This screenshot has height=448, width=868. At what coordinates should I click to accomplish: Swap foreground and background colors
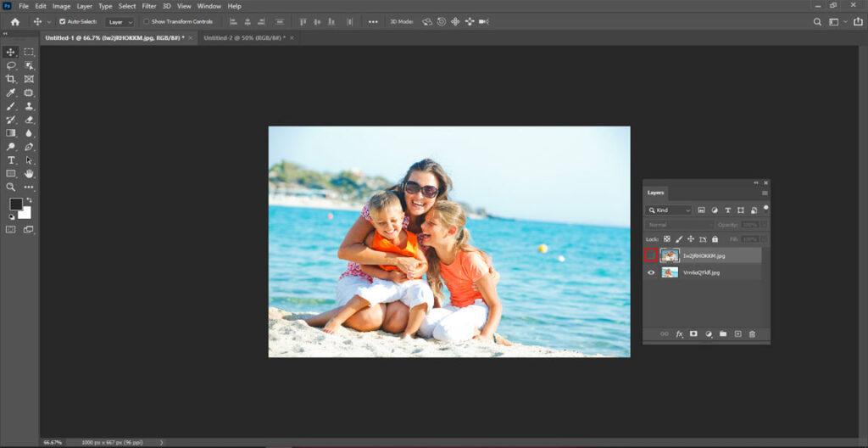pyautogui.click(x=29, y=200)
